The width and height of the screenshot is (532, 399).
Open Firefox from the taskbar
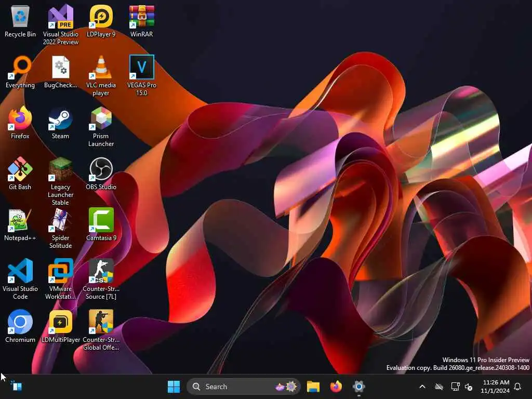(336, 387)
